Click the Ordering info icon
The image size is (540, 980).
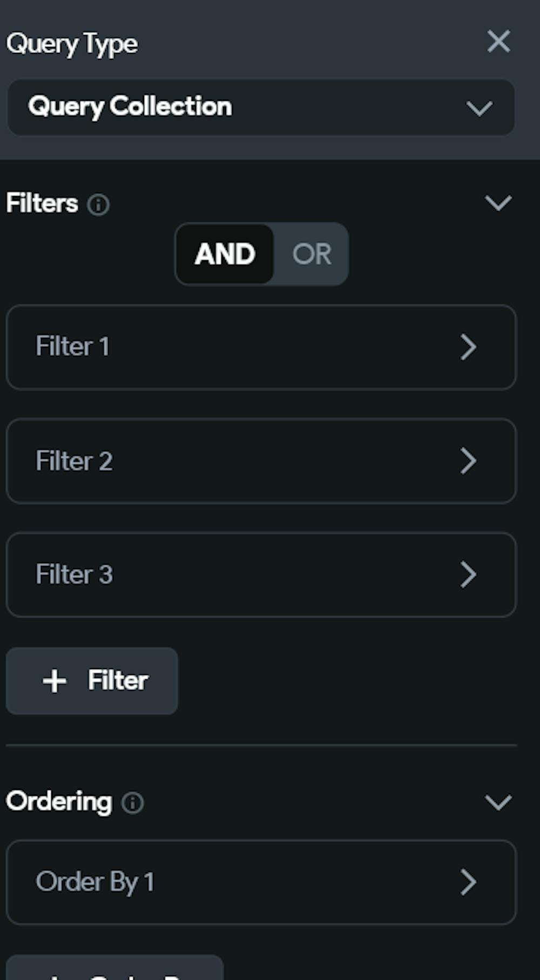tap(132, 803)
